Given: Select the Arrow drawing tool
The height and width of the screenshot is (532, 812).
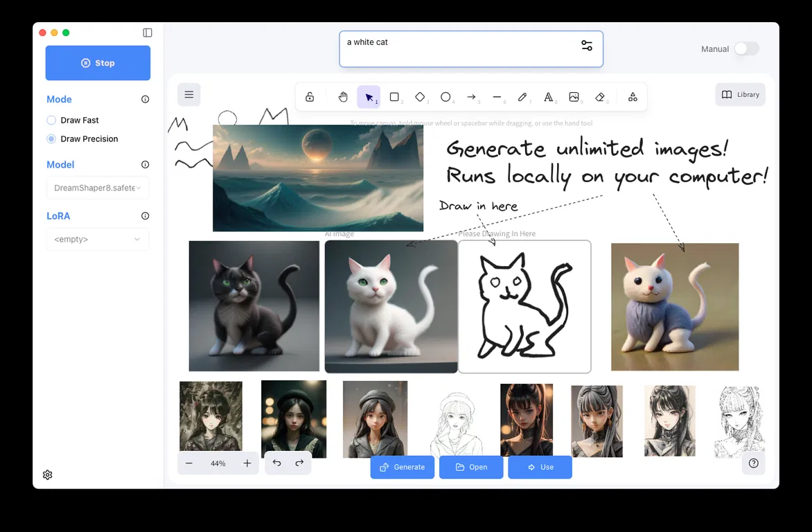Looking at the screenshot, I should [471, 97].
